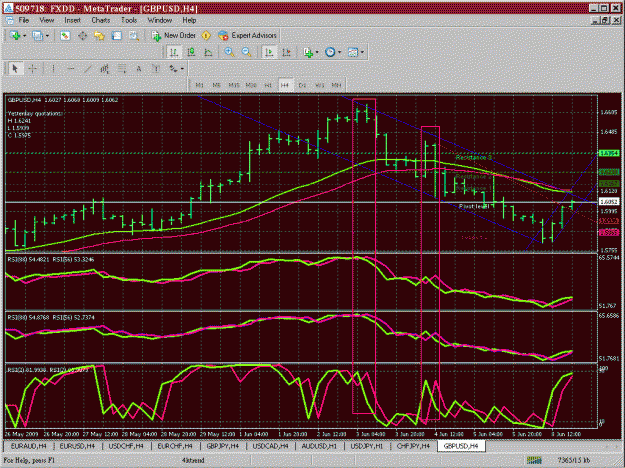
Task: Toggle Chart Shift
Action: click(x=287, y=52)
